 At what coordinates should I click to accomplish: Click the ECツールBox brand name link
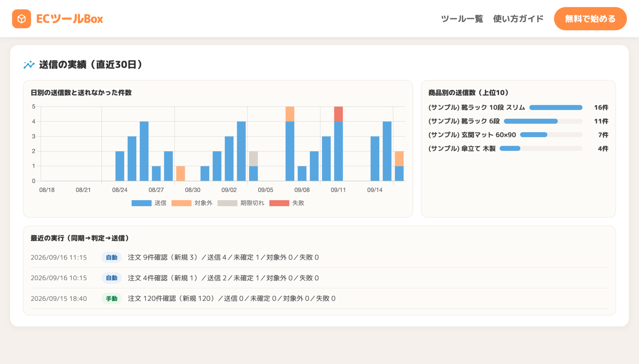point(69,19)
